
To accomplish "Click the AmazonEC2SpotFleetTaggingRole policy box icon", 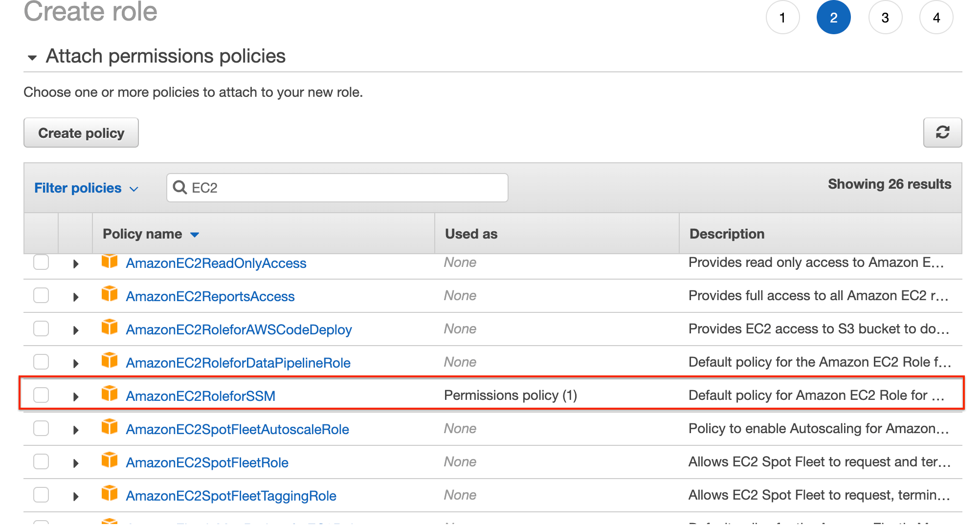I will tap(110, 493).
